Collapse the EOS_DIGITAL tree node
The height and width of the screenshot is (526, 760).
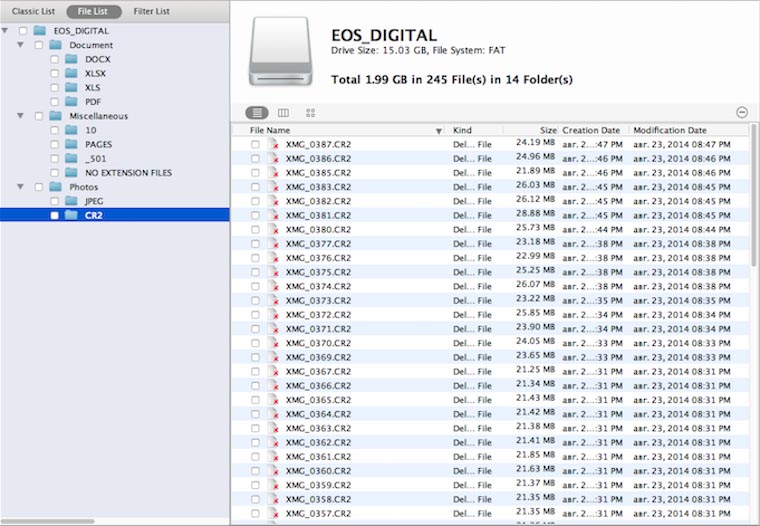point(5,31)
